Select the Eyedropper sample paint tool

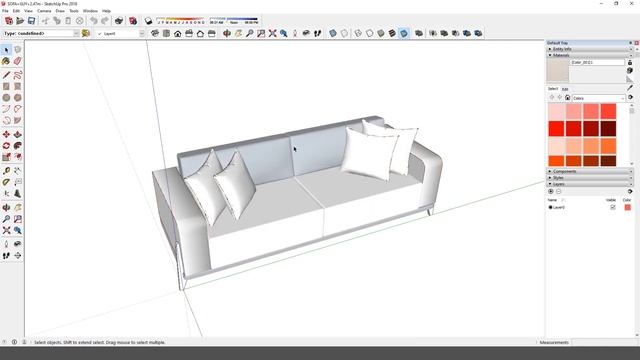click(630, 88)
